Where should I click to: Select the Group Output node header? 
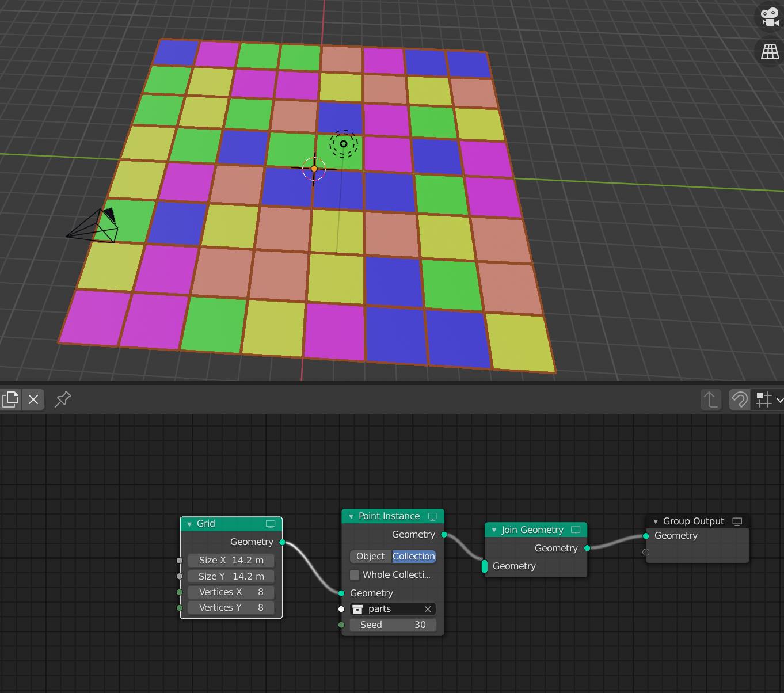pos(697,521)
